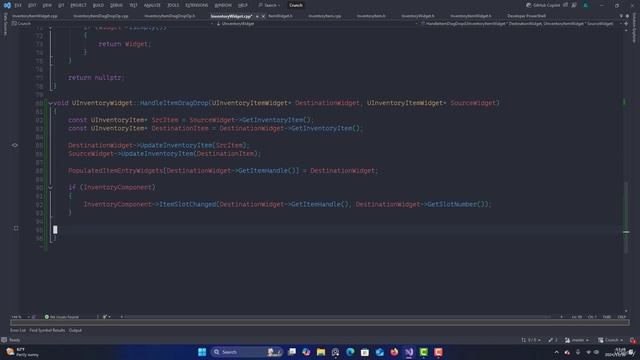Switch to InventoryItemWidget.cpp tab
Image resolution: width=640 pixels, height=360 pixels.
click(x=35, y=16)
